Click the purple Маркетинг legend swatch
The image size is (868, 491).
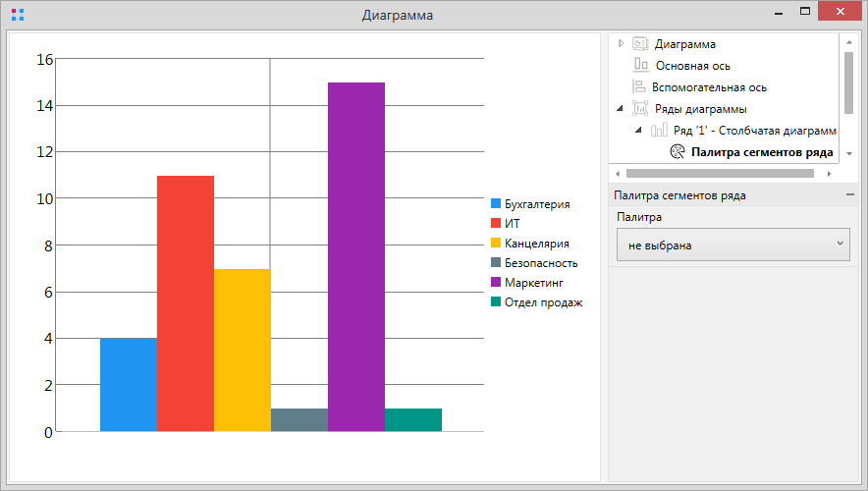496,283
